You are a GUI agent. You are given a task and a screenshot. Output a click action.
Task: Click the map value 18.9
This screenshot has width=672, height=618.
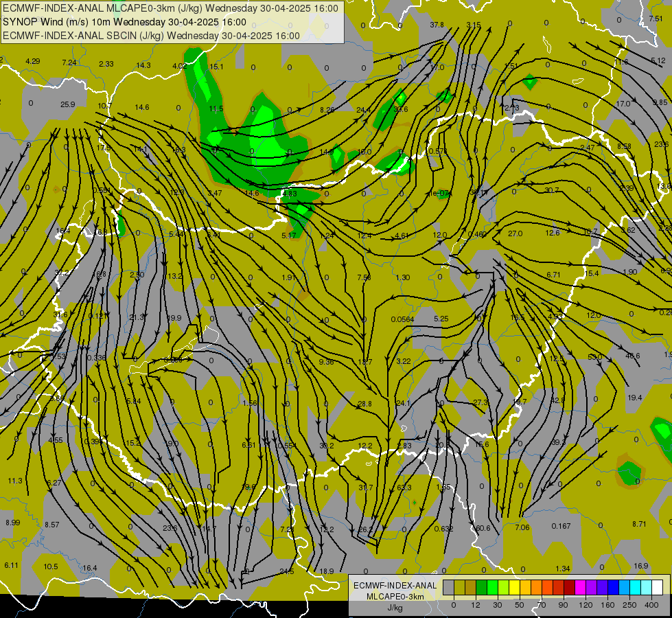(x=327, y=571)
